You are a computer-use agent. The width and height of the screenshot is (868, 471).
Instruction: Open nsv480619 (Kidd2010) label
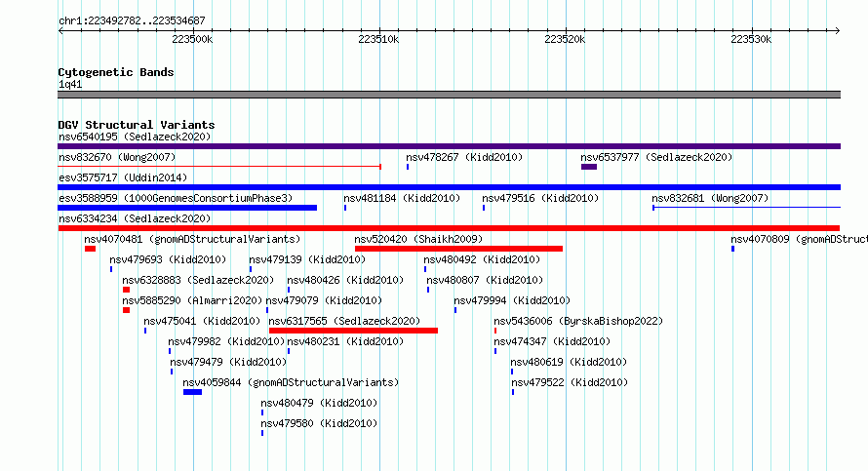(x=569, y=362)
